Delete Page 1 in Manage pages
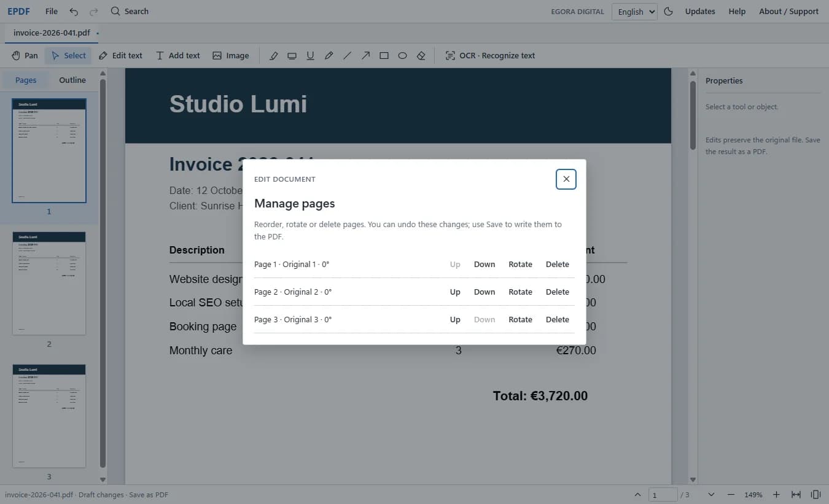The width and height of the screenshot is (829, 504). [x=558, y=265]
